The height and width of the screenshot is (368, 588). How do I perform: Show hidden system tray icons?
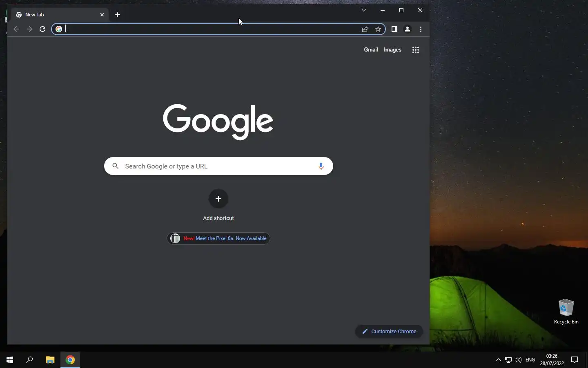pos(498,360)
